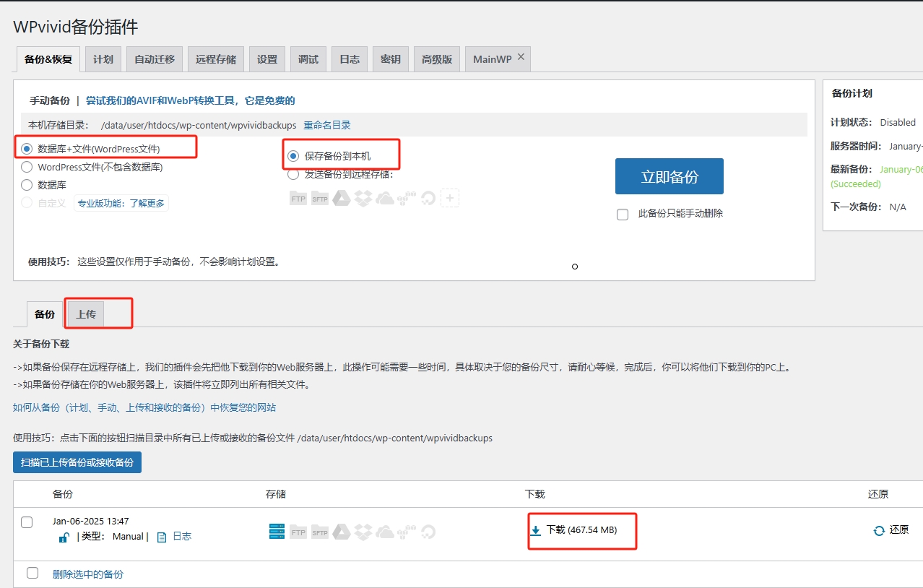Click the Manual type text
The width and height of the screenshot is (923, 588).
128,537
